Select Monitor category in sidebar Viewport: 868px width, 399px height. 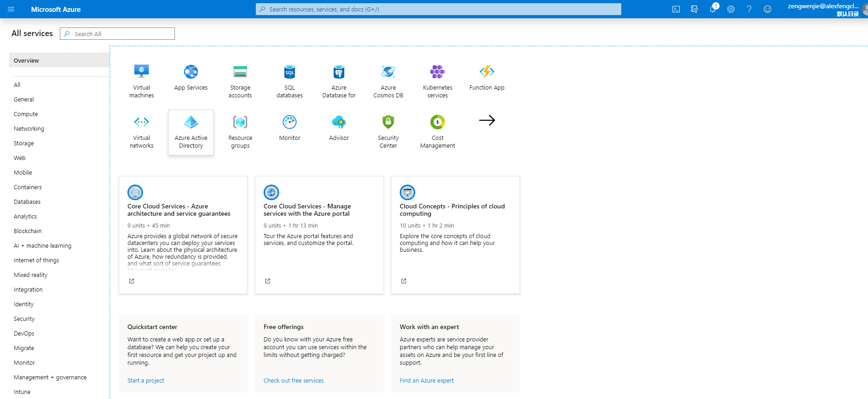24,362
